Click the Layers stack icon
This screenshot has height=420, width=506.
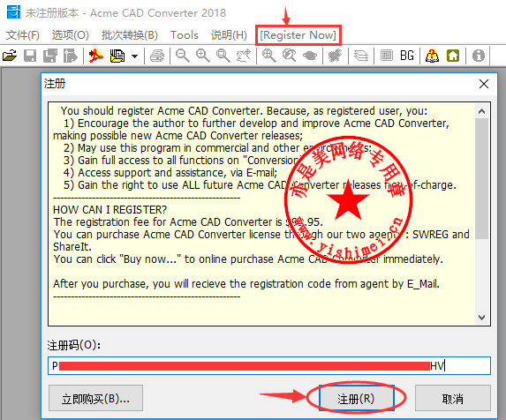(361, 56)
